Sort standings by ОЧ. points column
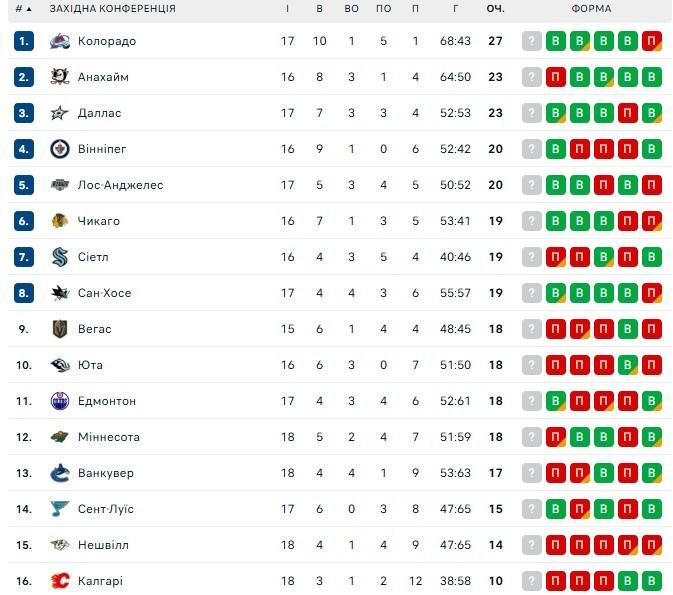 point(495,9)
